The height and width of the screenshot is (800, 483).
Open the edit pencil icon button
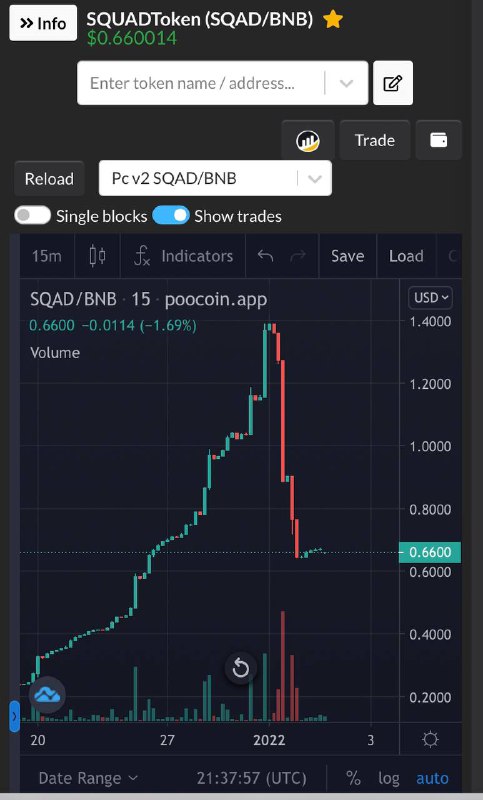tap(393, 83)
